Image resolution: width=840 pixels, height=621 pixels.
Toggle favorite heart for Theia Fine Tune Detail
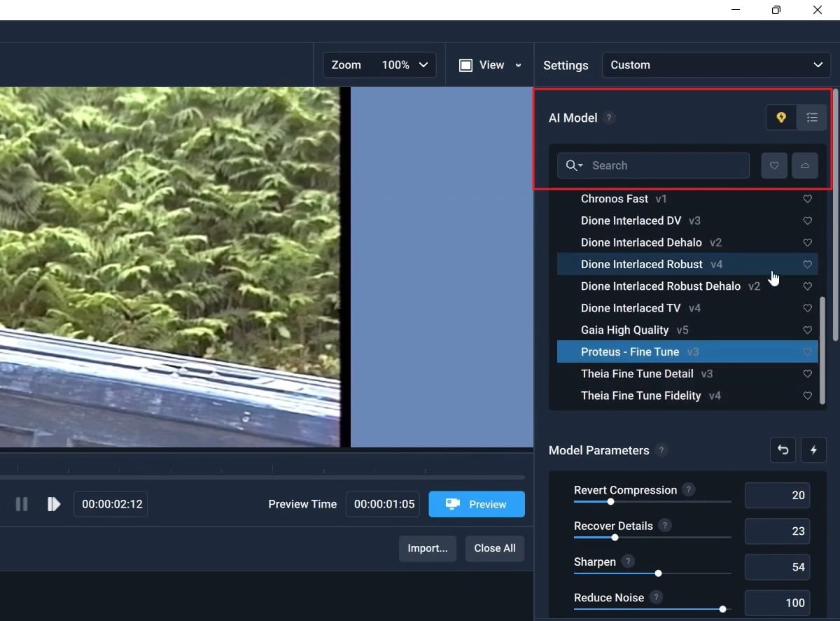[x=807, y=374]
